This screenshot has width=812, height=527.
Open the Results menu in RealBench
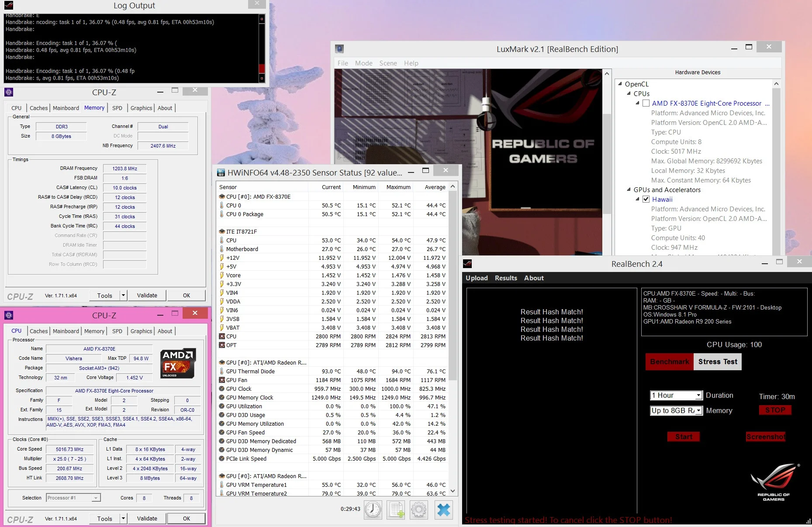pos(506,278)
